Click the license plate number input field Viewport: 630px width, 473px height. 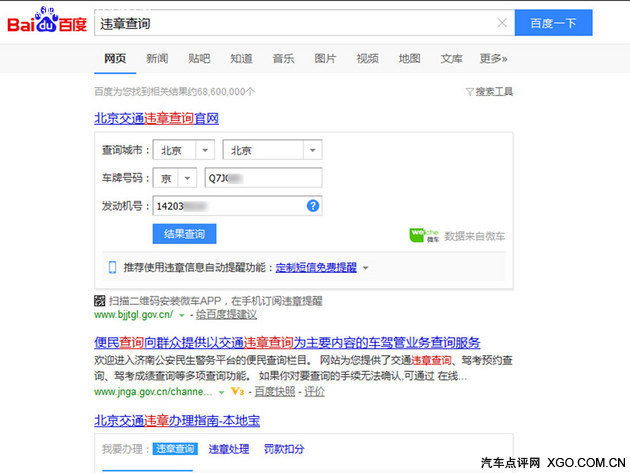point(262,178)
